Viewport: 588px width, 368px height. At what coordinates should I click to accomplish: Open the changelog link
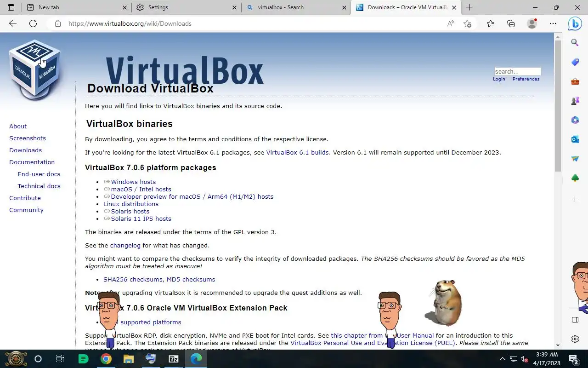[x=125, y=245]
